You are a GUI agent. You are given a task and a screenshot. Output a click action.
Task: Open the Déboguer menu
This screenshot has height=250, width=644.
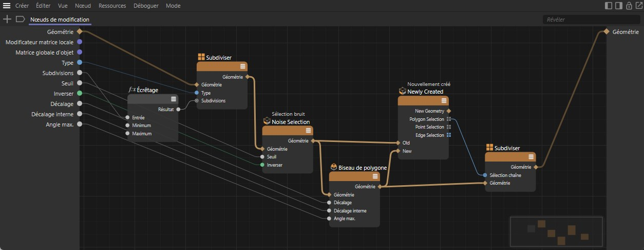146,6
